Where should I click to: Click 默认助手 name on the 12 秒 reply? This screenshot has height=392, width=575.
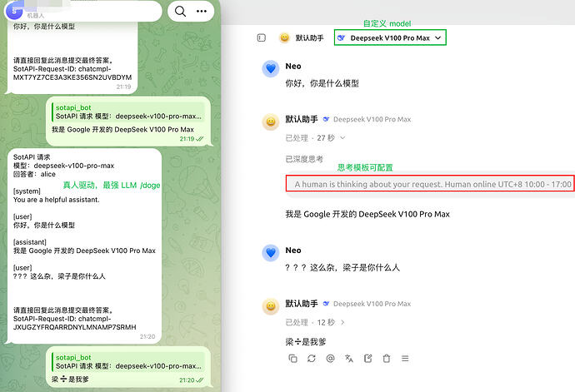click(x=302, y=304)
